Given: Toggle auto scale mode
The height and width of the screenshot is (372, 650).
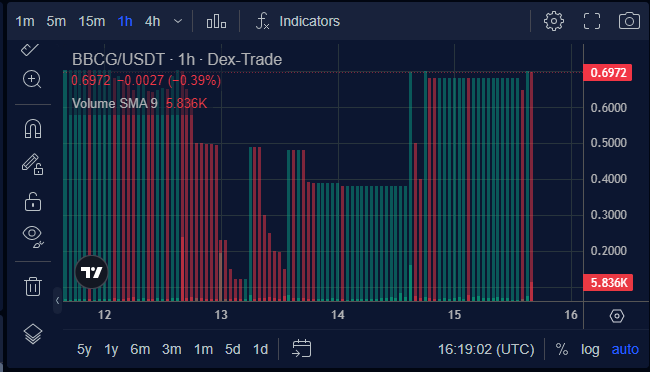Looking at the screenshot, I should point(625,350).
